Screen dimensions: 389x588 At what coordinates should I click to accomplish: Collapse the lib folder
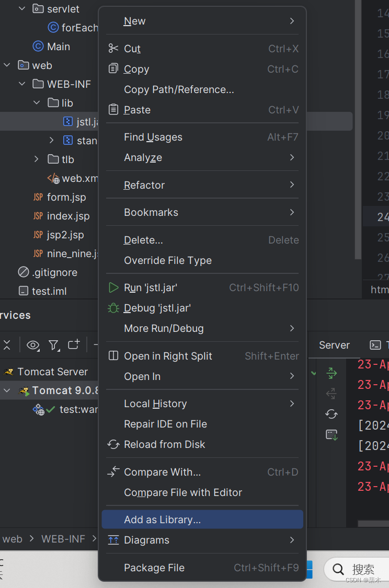coord(37,102)
